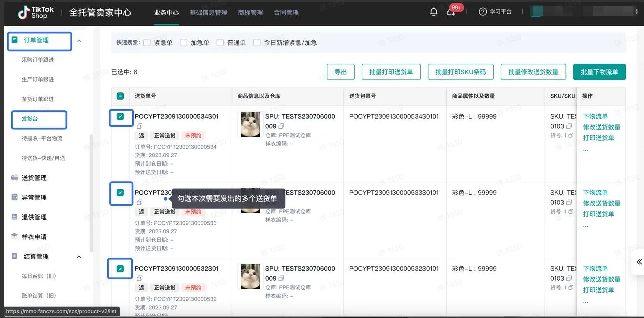Open 采购订单跟进 in the sidebar
The height and width of the screenshot is (318, 644).
38,60
